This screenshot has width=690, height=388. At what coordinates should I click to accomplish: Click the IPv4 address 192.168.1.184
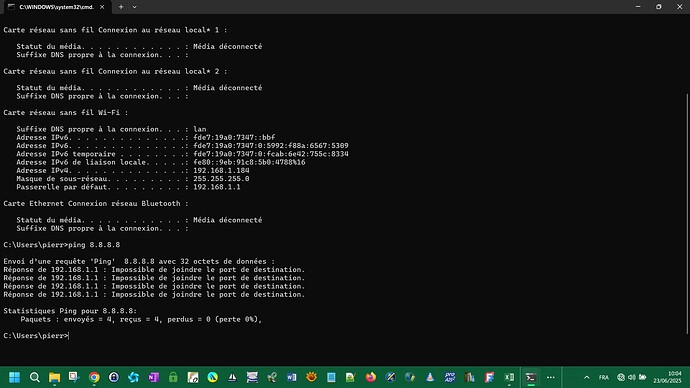coord(221,170)
